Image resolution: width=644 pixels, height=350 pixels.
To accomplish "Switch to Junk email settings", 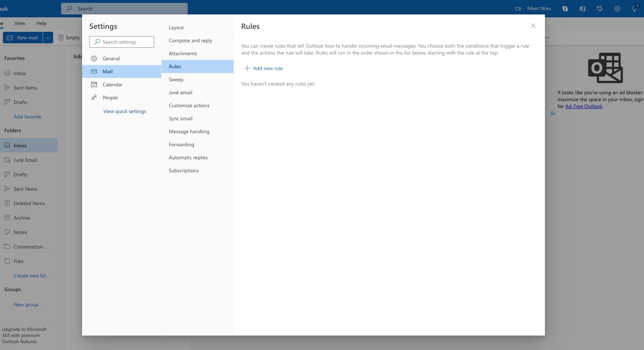I will coord(180,92).
